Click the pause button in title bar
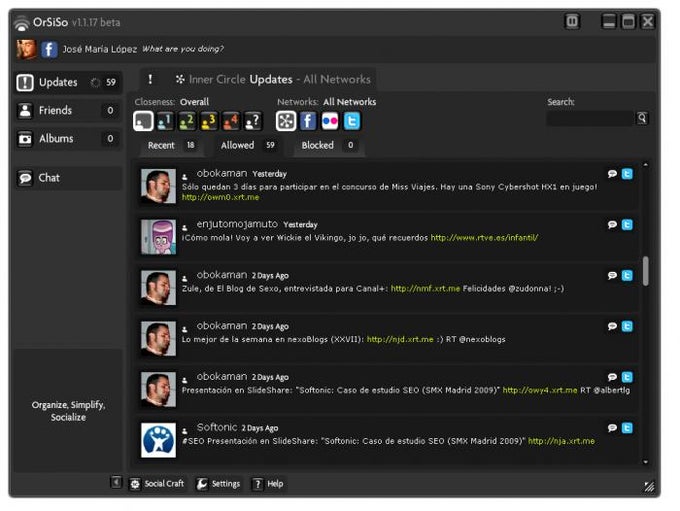The width and height of the screenshot is (680, 511). tap(572, 21)
